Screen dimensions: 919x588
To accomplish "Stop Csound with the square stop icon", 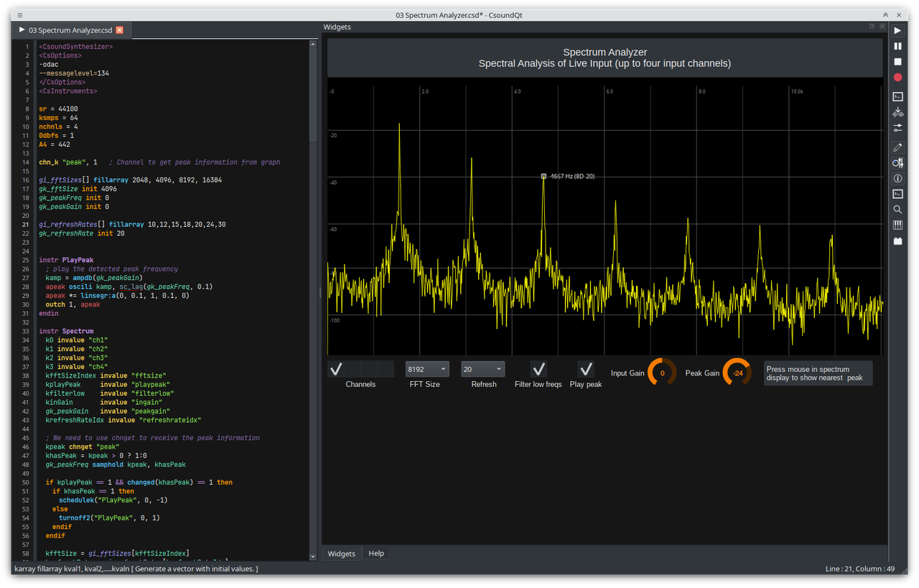I will [897, 62].
